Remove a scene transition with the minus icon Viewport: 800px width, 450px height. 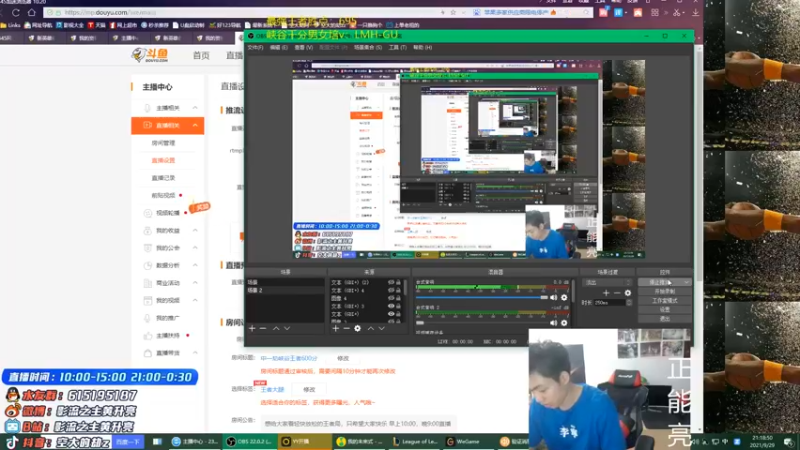point(617,293)
